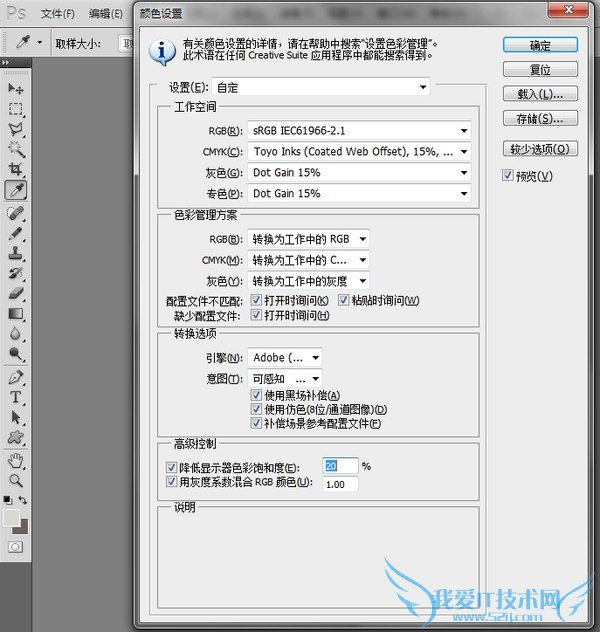The width and height of the screenshot is (600, 632).
Task: Open the eyedropper tool preset picker
Action: coord(39,42)
